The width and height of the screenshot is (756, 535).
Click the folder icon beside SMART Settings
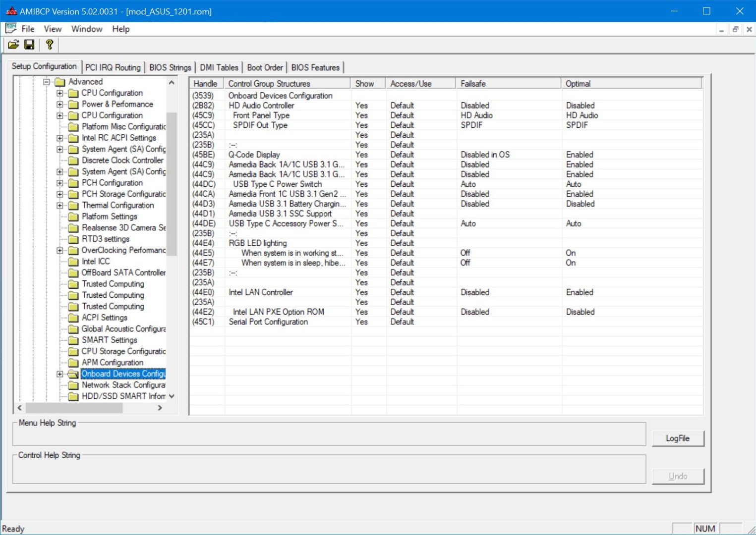pos(73,340)
